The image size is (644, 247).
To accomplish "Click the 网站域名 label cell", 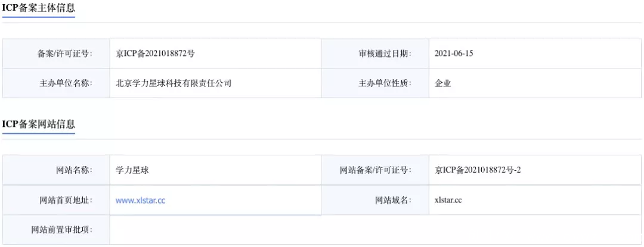I will 375,200.
